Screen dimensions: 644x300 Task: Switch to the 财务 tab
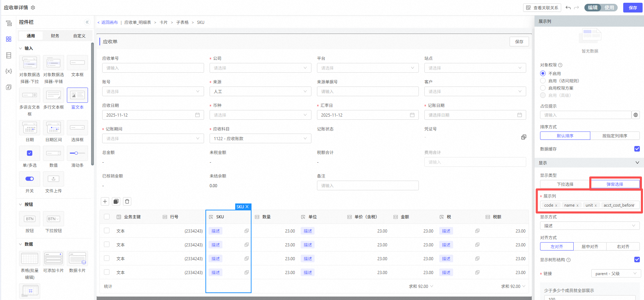(55, 36)
